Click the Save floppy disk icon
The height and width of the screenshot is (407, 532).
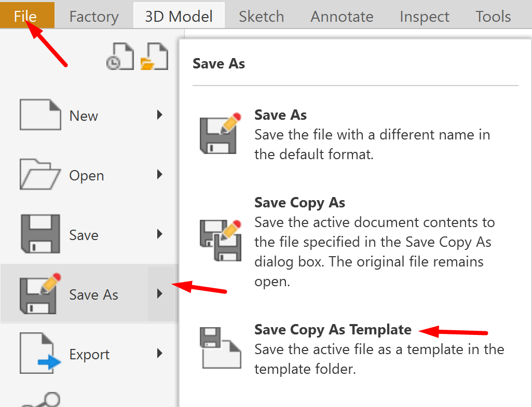point(40,234)
